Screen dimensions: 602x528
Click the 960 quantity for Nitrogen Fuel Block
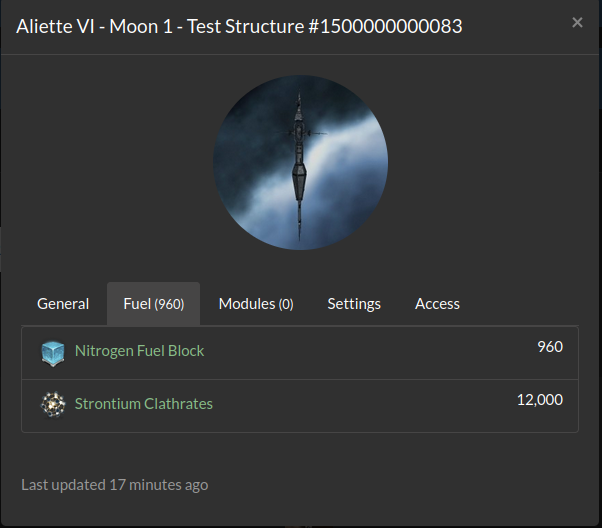tap(550, 347)
